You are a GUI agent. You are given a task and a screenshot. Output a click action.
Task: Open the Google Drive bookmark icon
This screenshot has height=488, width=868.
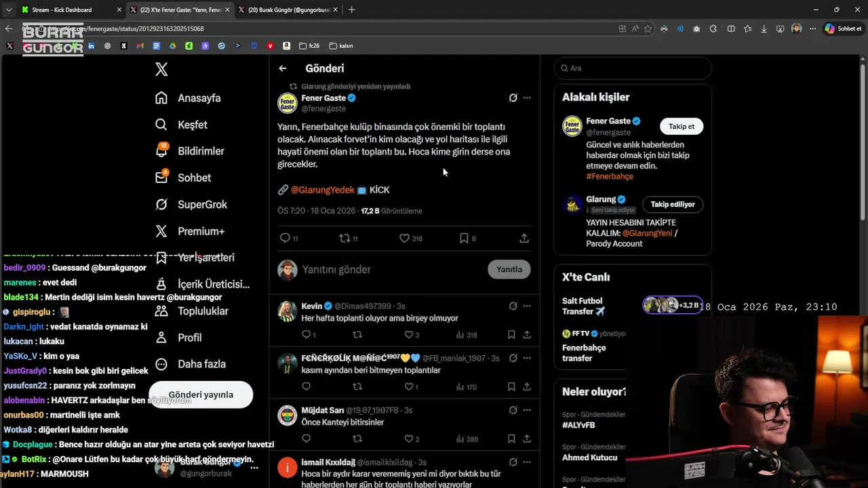coord(172,46)
